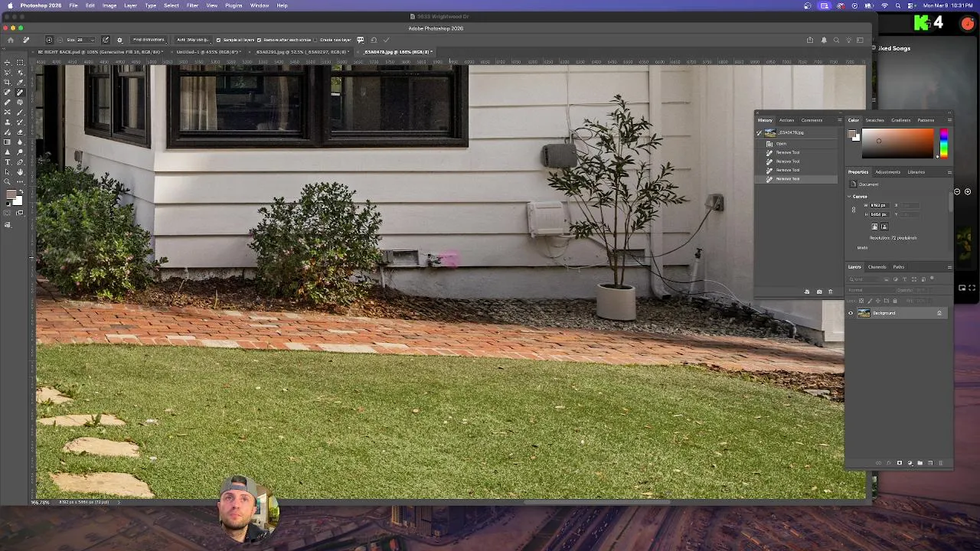Image resolution: width=980 pixels, height=551 pixels.
Task: Set canvas orientation to portrait
Action: pos(874,227)
